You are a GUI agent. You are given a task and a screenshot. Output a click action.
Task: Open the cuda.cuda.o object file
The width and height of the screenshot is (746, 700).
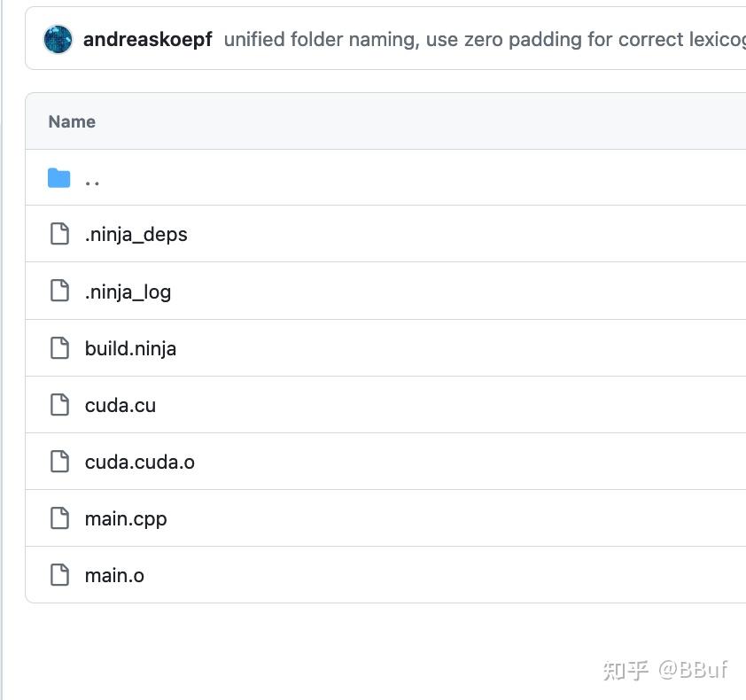[x=140, y=461]
